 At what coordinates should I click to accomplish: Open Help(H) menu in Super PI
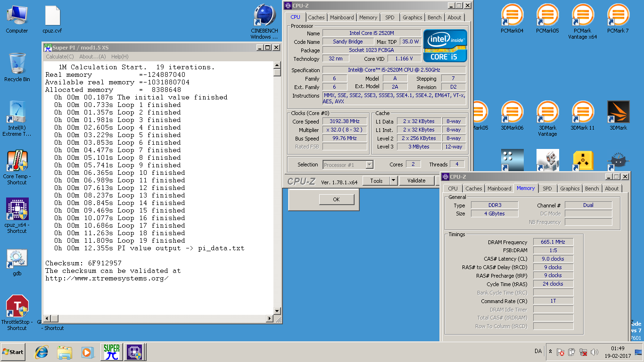point(120,57)
